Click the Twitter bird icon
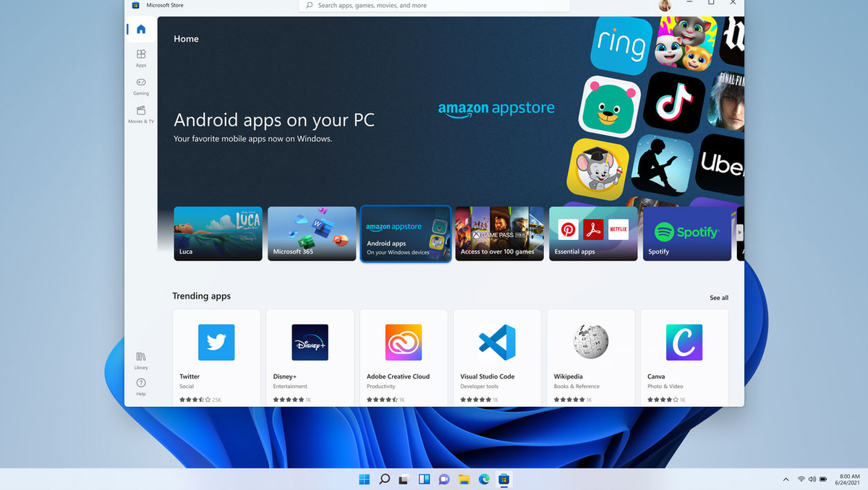Image resolution: width=868 pixels, height=490 pixels. [x=216, y=342]
